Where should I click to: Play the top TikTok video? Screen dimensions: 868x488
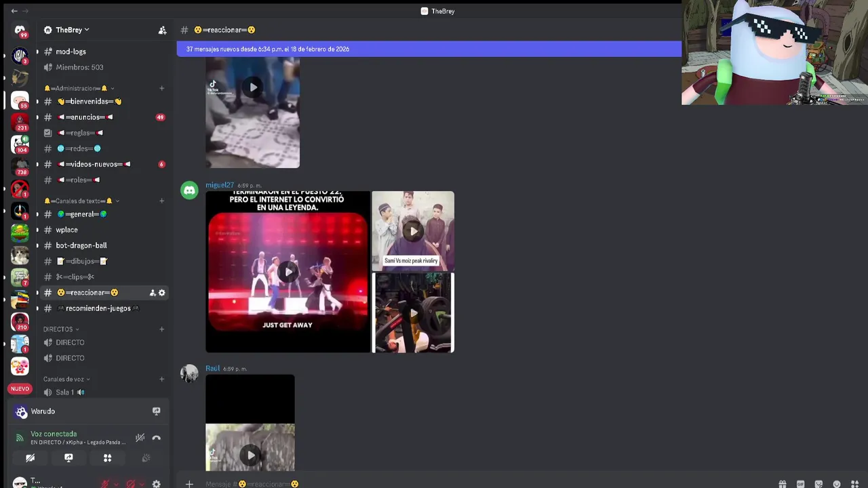253,87
